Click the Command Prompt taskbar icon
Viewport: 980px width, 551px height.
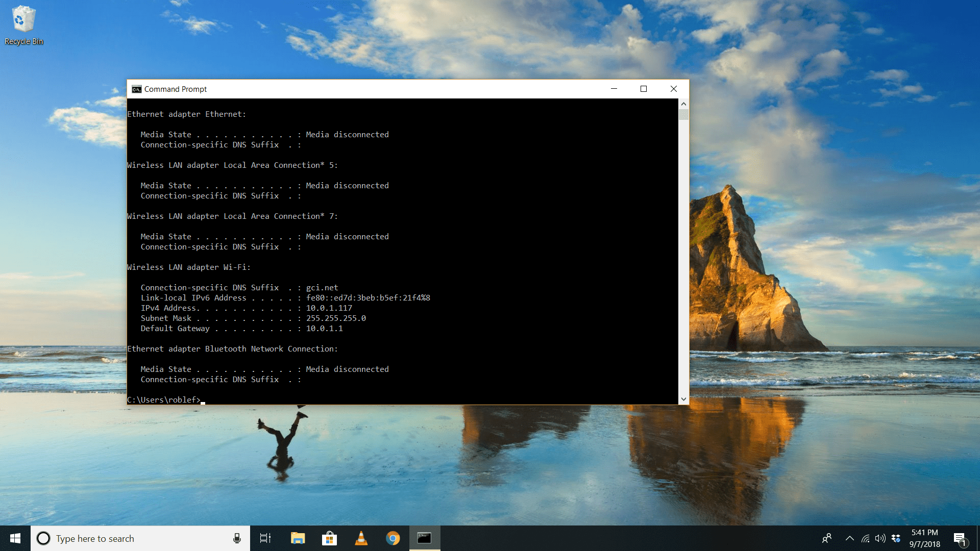tap(425, 538)
